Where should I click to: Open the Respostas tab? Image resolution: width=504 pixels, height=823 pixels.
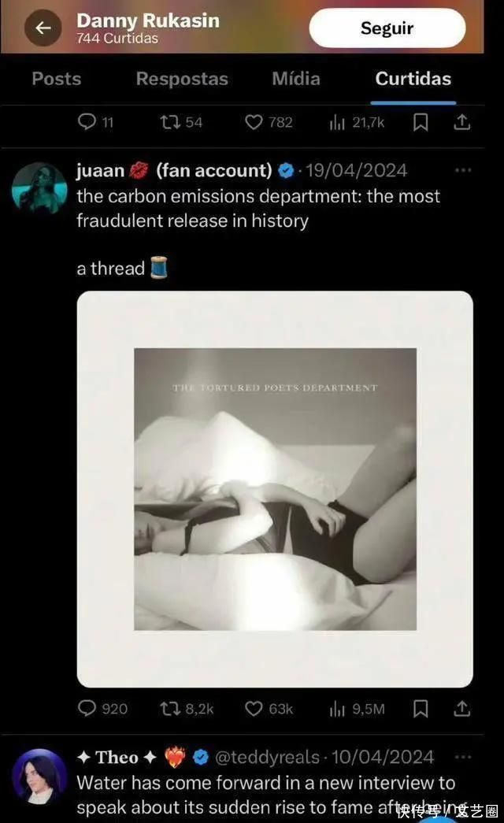pyautogui.click(x=182, y=79)
